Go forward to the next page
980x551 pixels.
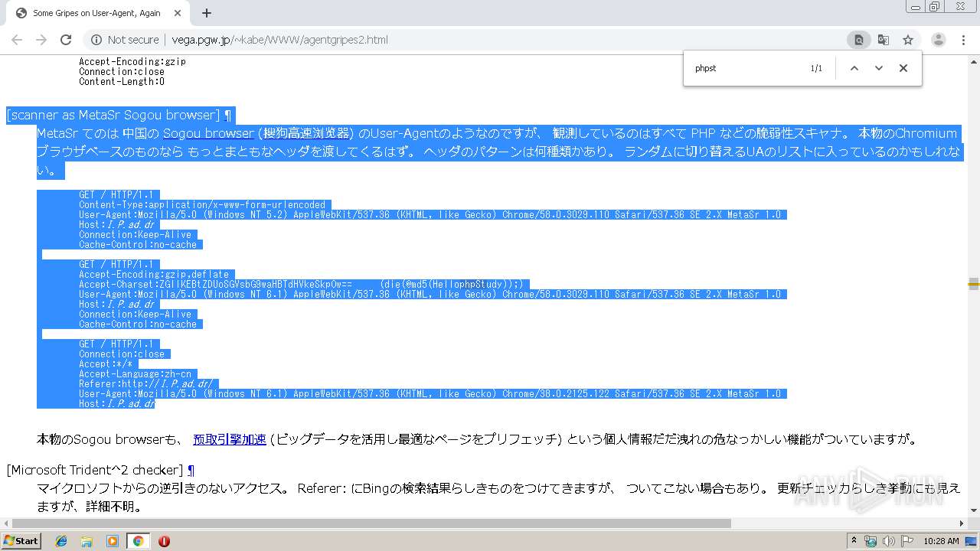click(41, 40)
